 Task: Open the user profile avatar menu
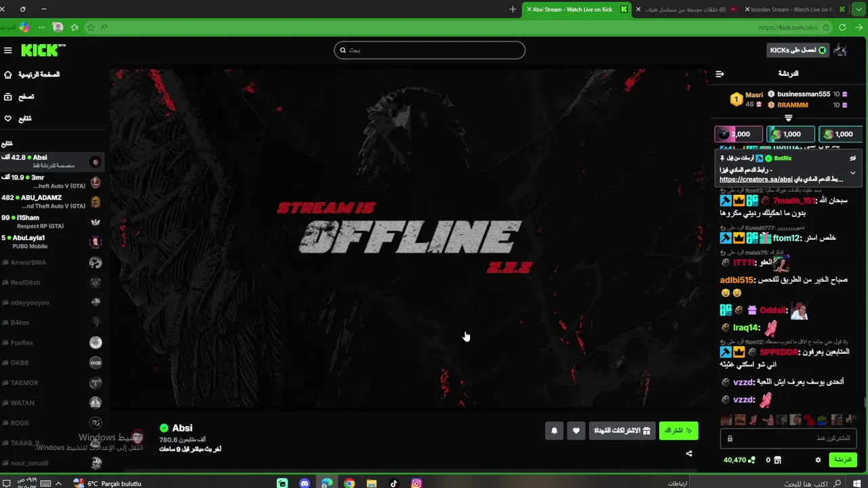pyautogui.click(x=841, y=50)
